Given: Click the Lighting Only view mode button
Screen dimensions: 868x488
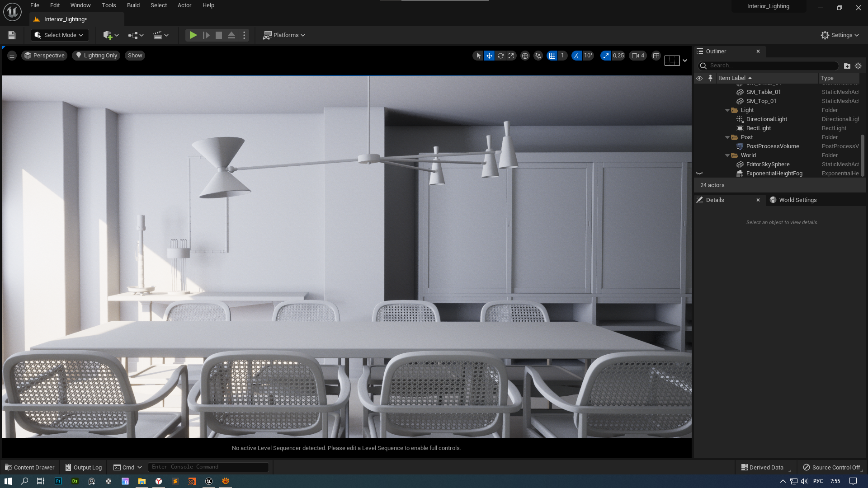Looking at the screenshot, I should [96, 56].
